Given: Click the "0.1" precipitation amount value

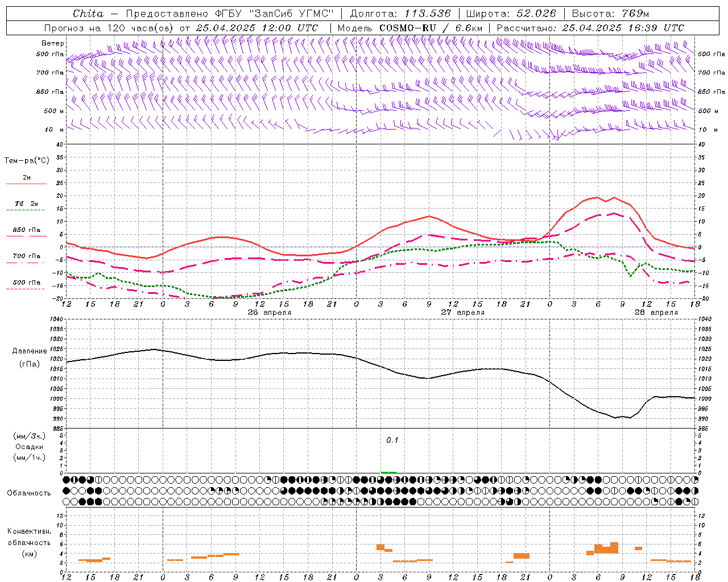Looking at the screenshot, I should 392,440.
